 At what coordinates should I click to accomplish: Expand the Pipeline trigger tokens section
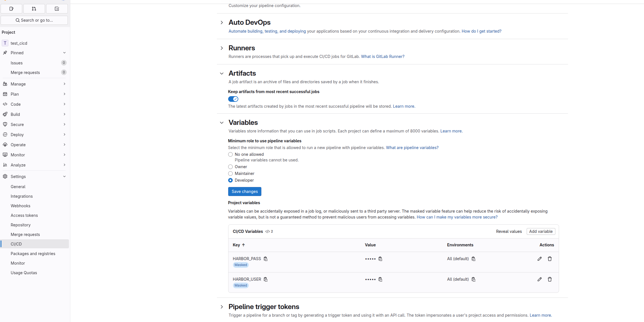pyautogui.click(x=222, y=307)
